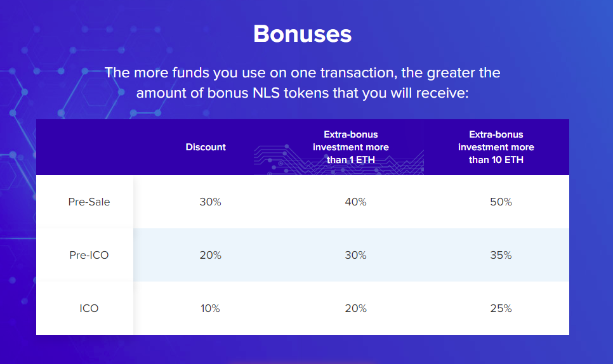
Task: Click the 'Extra-bonus more than 10 ETH' header
Action: tap(496, 147)
